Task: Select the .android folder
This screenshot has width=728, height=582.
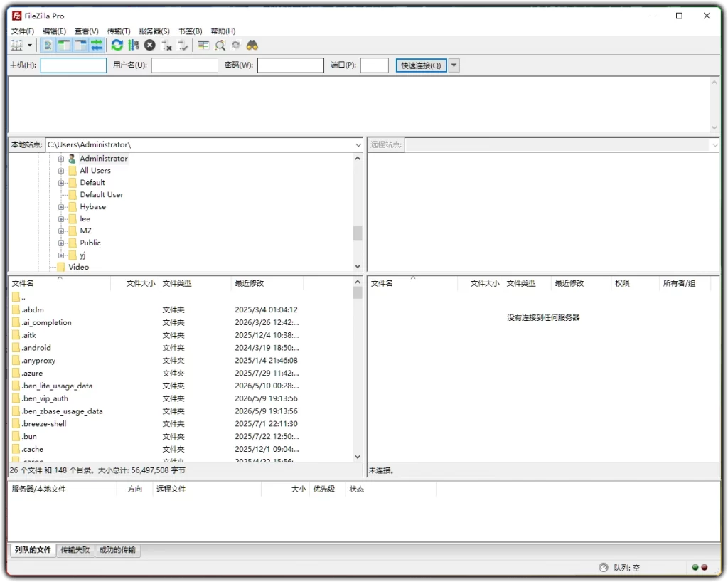Action: (x=36, y=348)
